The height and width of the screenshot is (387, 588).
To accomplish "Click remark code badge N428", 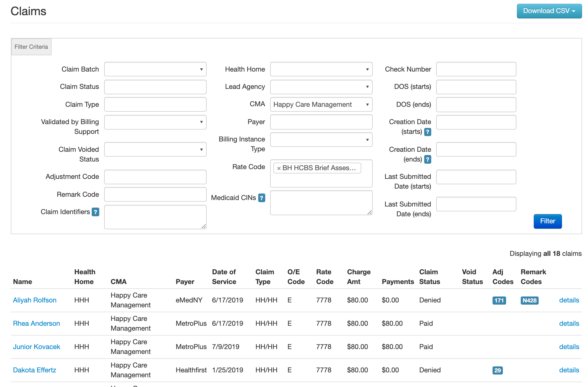I will pyautogui.click(x=529, y=300).
